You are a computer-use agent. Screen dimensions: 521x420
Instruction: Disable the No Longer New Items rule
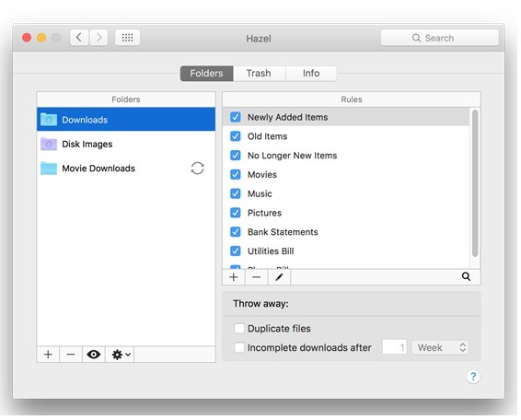coord(236,156)
